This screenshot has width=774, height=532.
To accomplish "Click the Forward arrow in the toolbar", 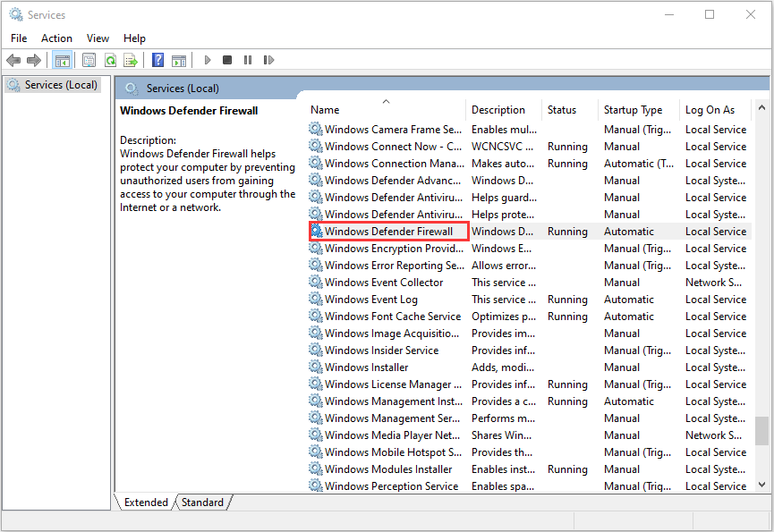I will [34, 60].
